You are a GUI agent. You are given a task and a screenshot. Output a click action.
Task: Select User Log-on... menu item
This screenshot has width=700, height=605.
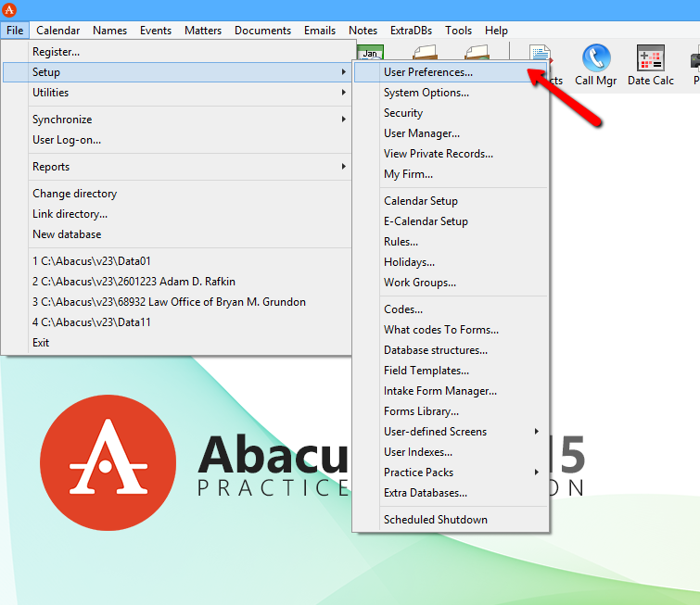tap(177, 140)
